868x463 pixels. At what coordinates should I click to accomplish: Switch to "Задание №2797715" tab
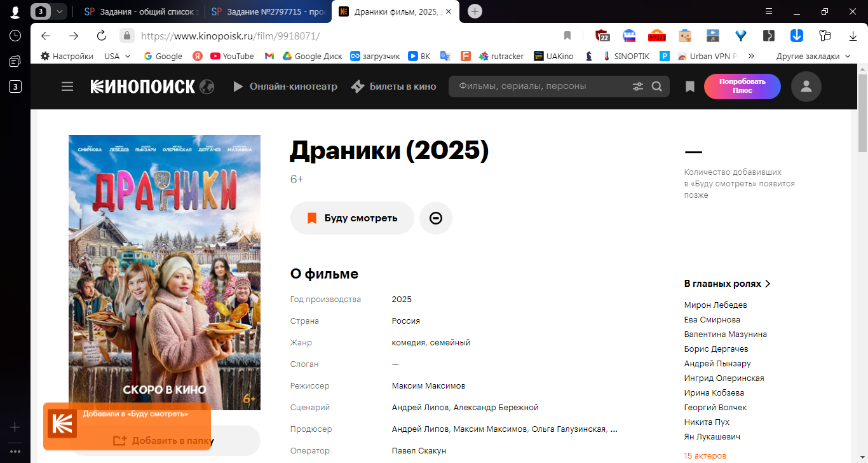pyautogui.click(x=268, y=11)
